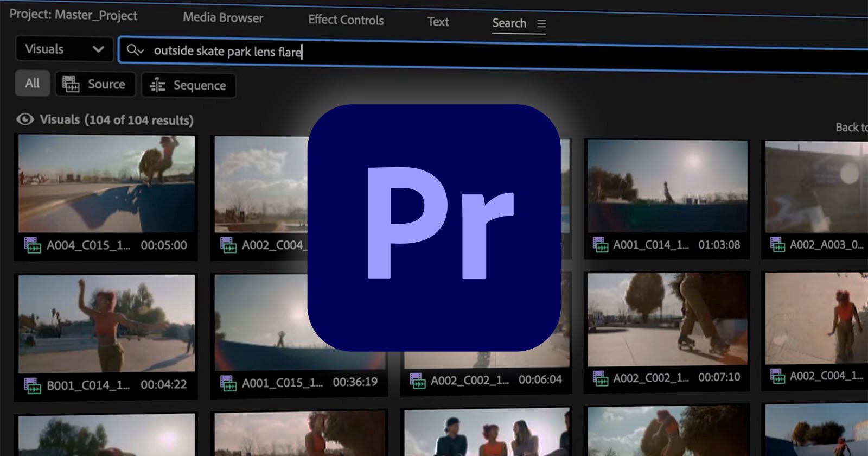868x456 pixels.
Task: Click the Visuals (104 of 104 results) heading
Action: (117, 120)
